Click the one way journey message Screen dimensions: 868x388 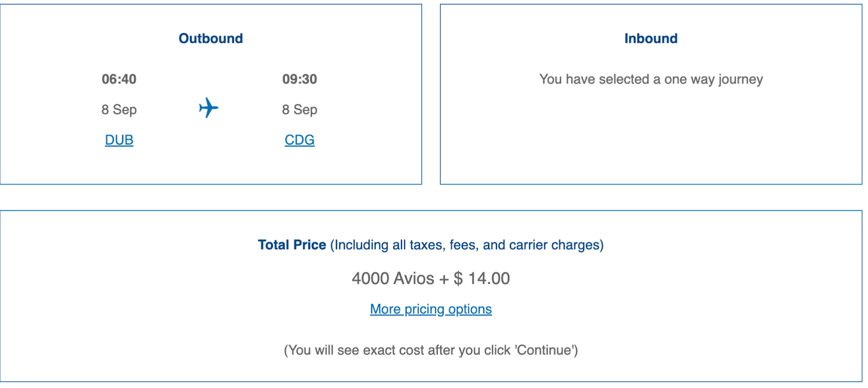pos(651,79)
